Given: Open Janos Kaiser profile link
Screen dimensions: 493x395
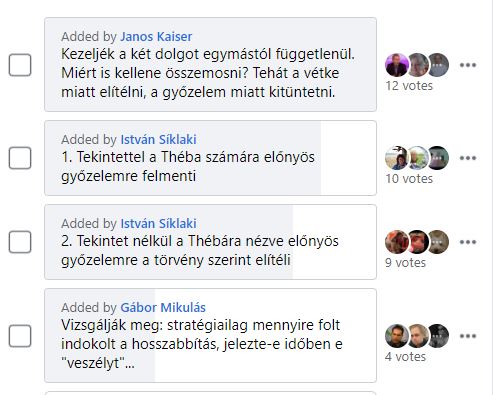Looking at the screenshot, I should pos(156,36).
